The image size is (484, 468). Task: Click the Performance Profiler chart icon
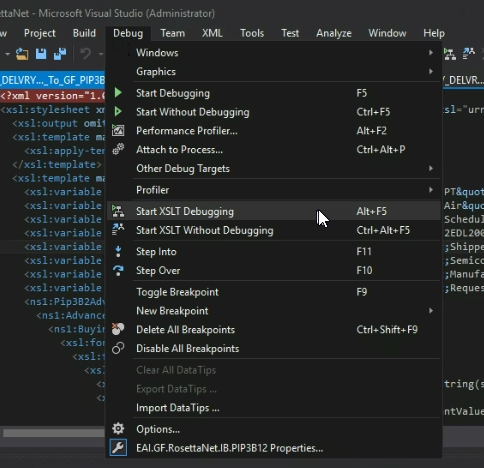coord(118,130)
